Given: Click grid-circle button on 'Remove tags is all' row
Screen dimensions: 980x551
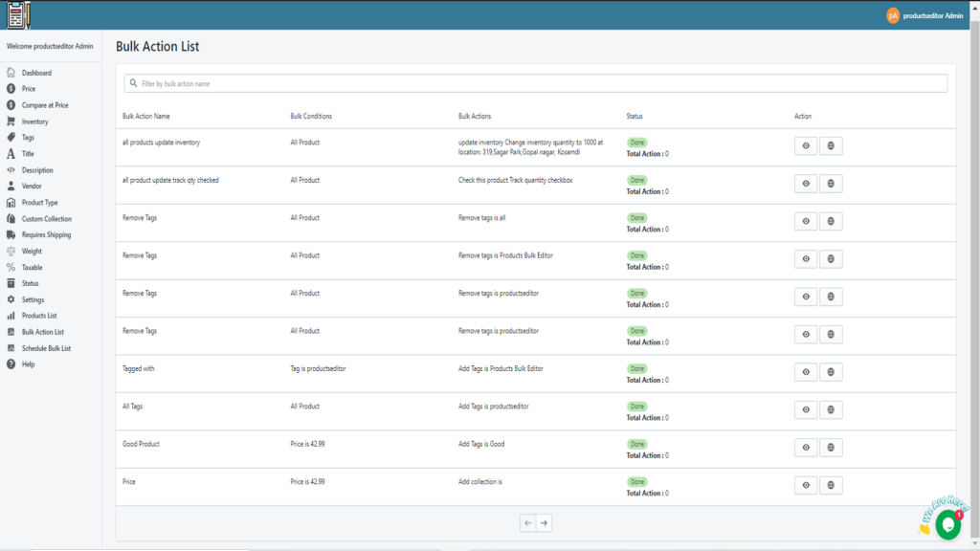Looking at the screenshot, I should pyautogui.click(x=831, y=221).
